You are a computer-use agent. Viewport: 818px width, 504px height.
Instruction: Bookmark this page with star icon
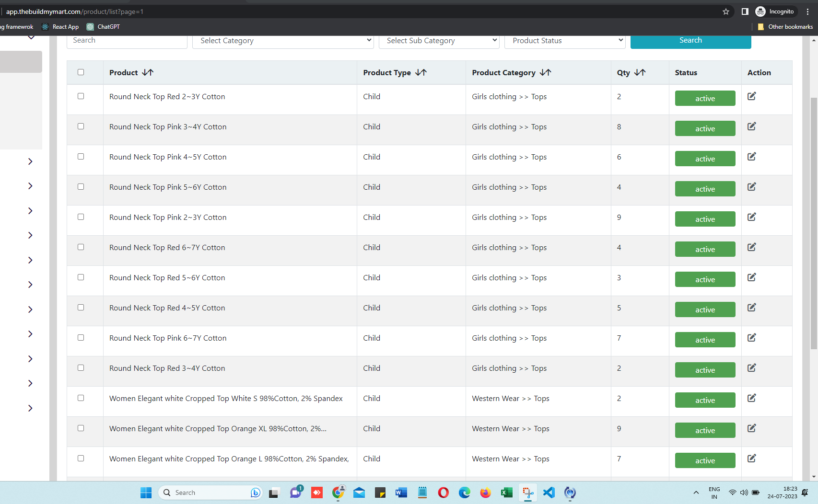tap(726, 11)
